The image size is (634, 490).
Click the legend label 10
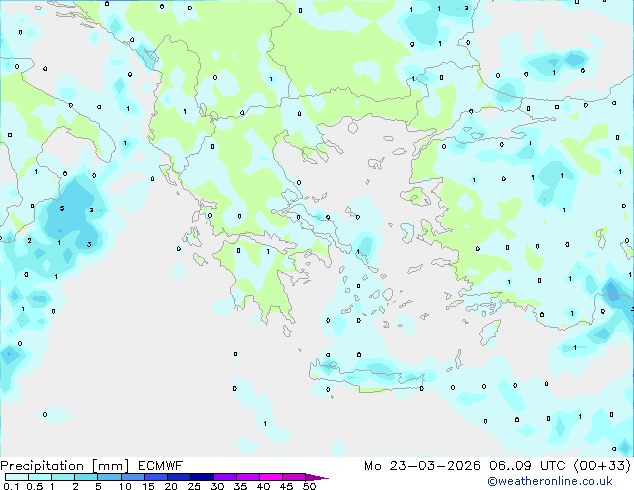click(x=125, y=486)
